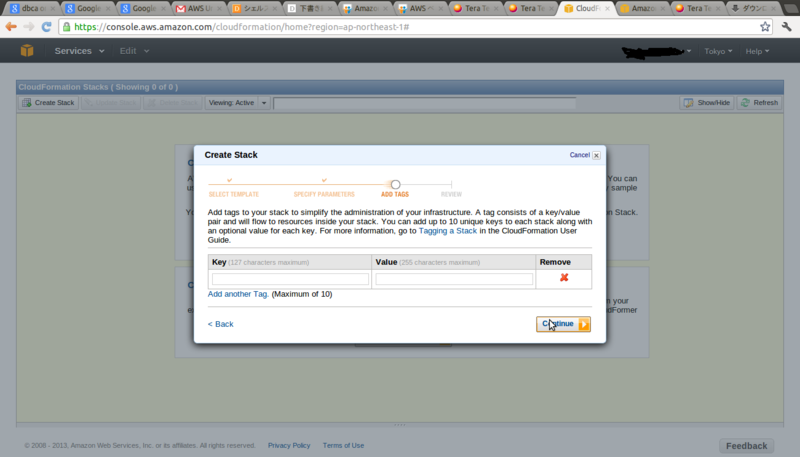Click the Viewing: Active button

[232, 103]
